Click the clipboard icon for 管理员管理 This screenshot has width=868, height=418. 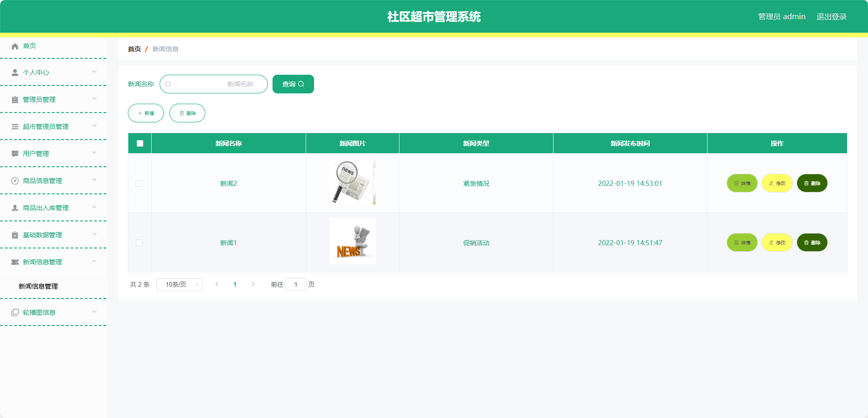coord(15,100)
